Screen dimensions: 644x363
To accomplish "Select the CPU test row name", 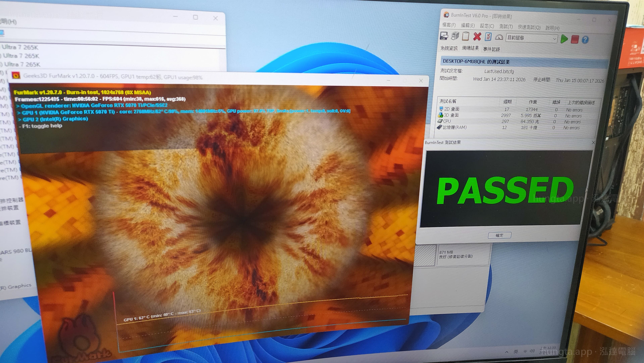I will [x=447, y=121].
